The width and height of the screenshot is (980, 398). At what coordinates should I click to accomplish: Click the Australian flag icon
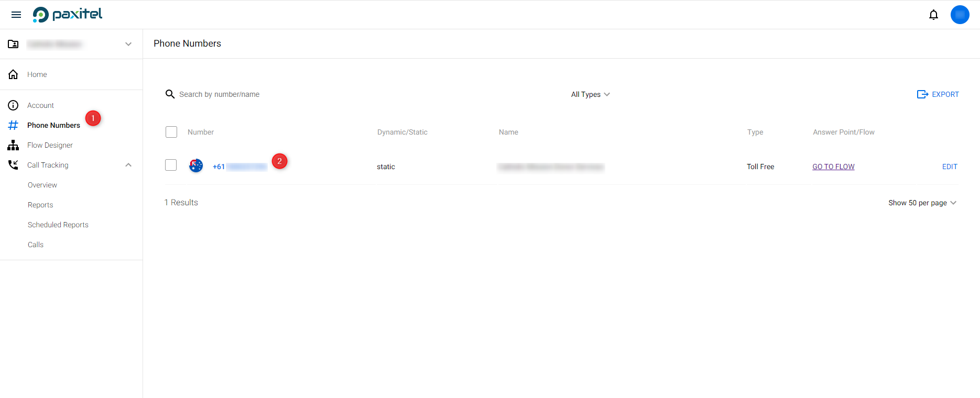pos(196,166)
